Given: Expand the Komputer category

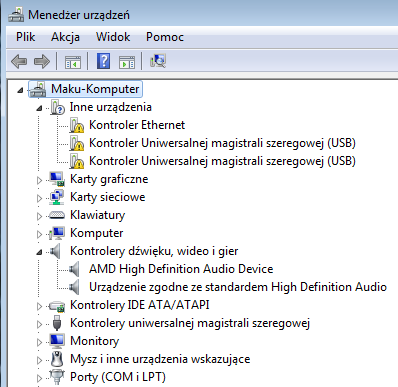Looking at the screenshot, I should (x=39, y=234).
